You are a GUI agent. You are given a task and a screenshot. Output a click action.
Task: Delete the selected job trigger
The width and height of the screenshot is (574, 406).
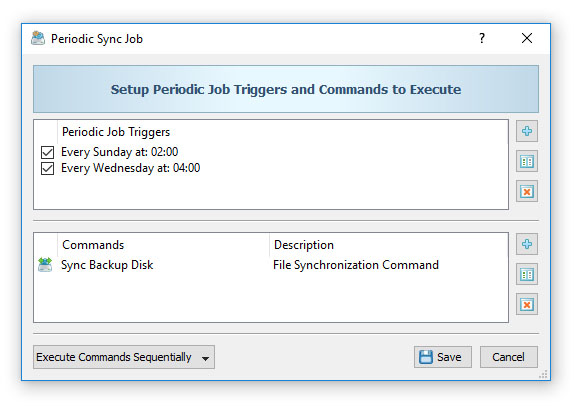pyautogui.click(x=527, y=191)
